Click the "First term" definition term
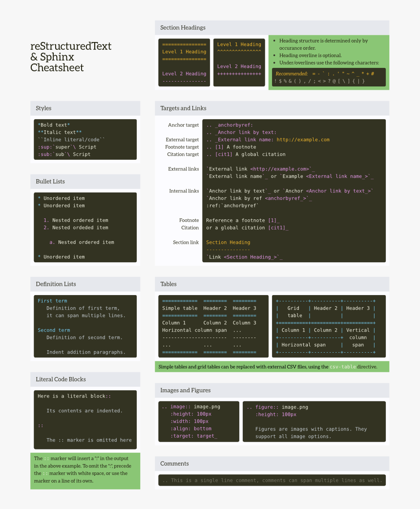Screen dimensions: 420x509 (x=52, y=301)
